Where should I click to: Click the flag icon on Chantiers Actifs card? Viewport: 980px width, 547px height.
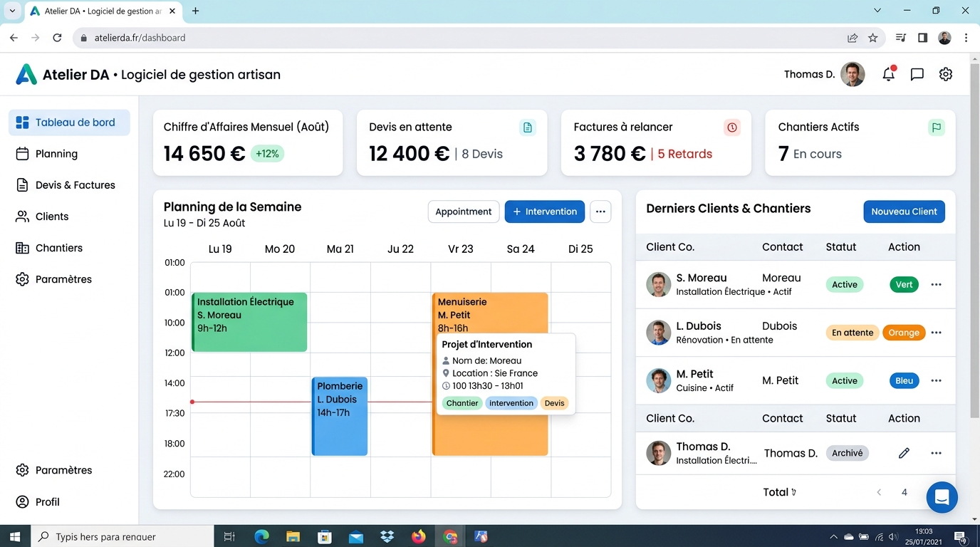[x=937, y=127]
